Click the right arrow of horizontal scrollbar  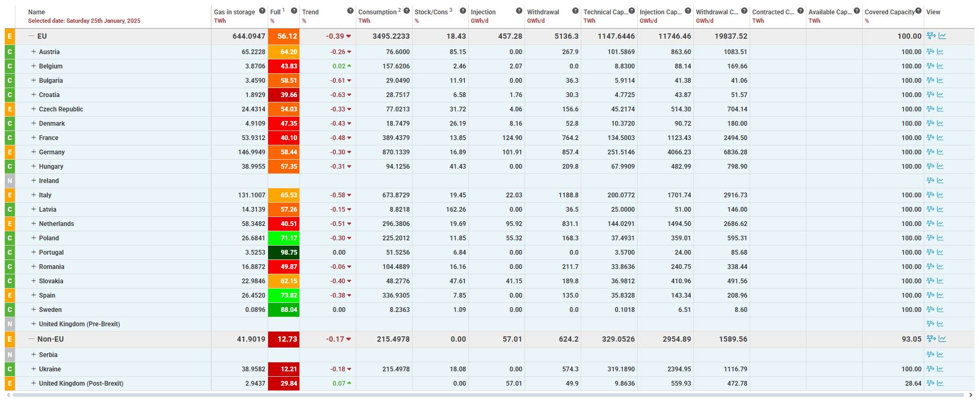(x=971, y=395)
